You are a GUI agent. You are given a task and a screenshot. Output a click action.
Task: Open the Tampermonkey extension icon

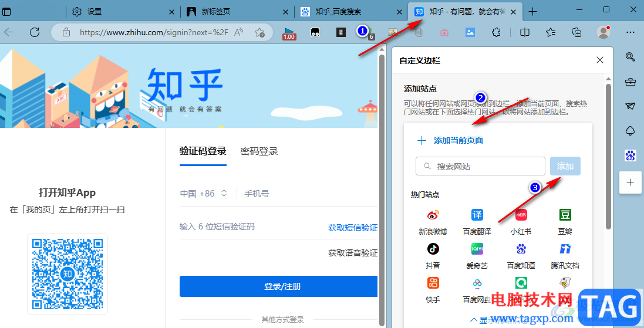315,32
